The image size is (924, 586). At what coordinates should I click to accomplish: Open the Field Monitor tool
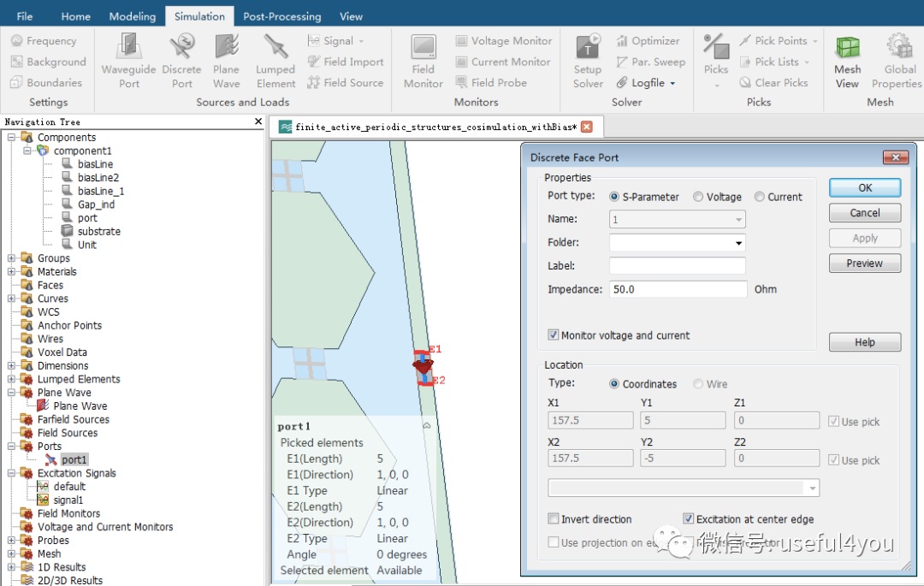423,62
